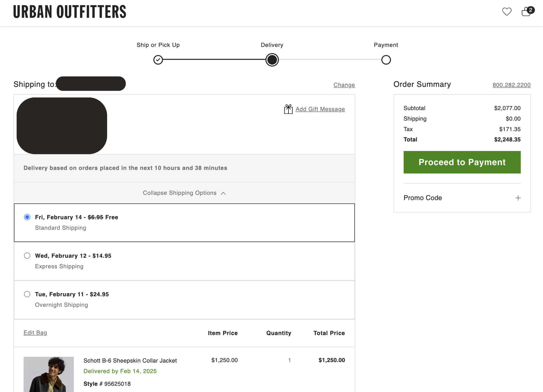543x392 pixels.
Task: Click the Payment step circle
Action: tap(386, 60)
